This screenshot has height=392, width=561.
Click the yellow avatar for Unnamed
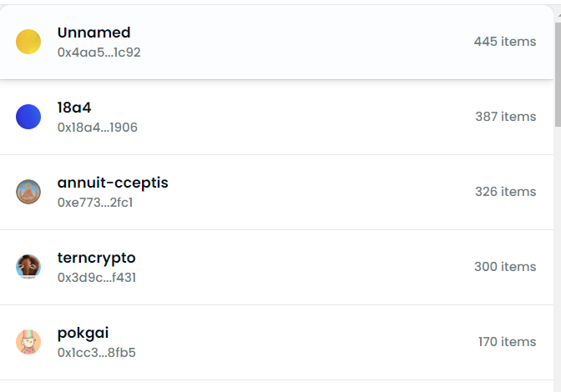[28, 42]
